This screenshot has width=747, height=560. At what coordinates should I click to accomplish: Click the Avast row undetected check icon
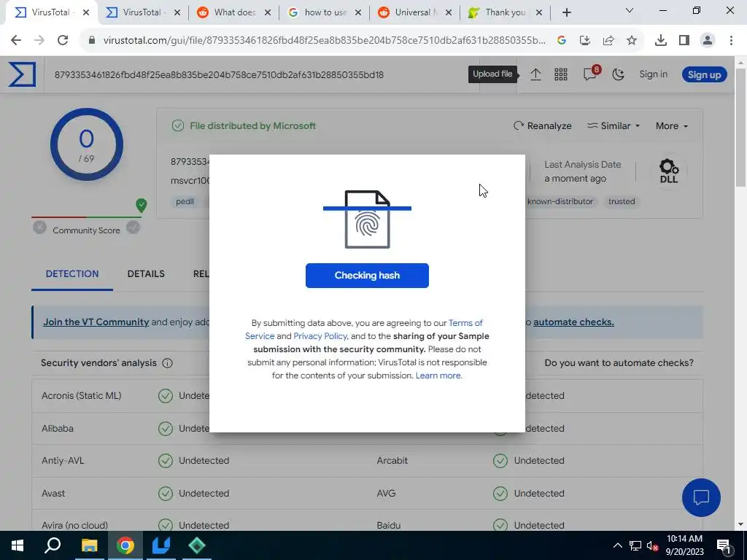coord(166,494)
